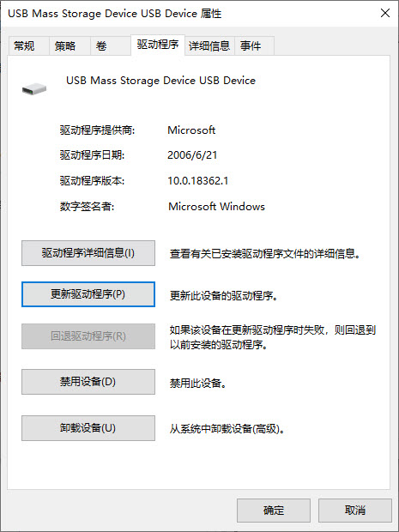Click the Microsoft Windows signer text
The width and height of the screenshot is (399, 532).
[216, 206]
